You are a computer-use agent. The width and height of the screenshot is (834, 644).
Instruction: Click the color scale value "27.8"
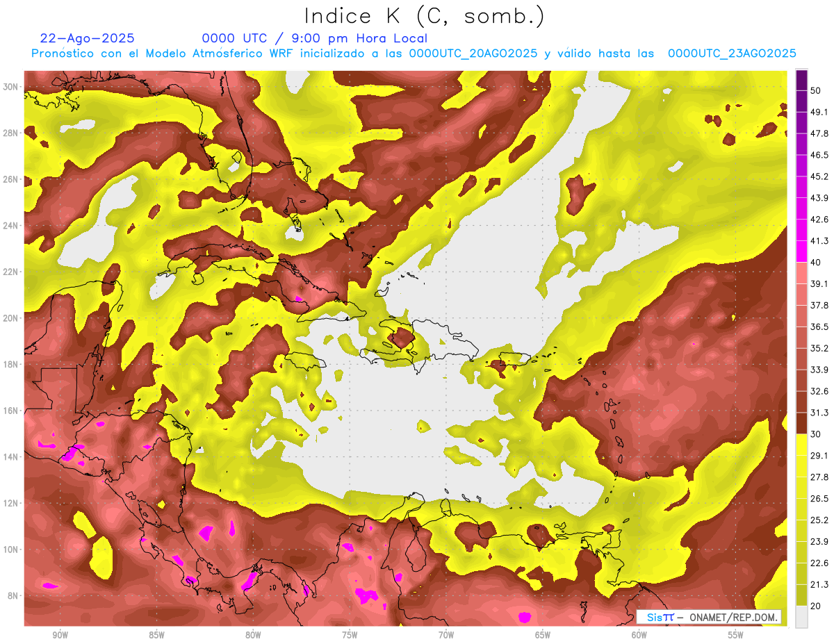pyautogui.click(x=820, y=477)
